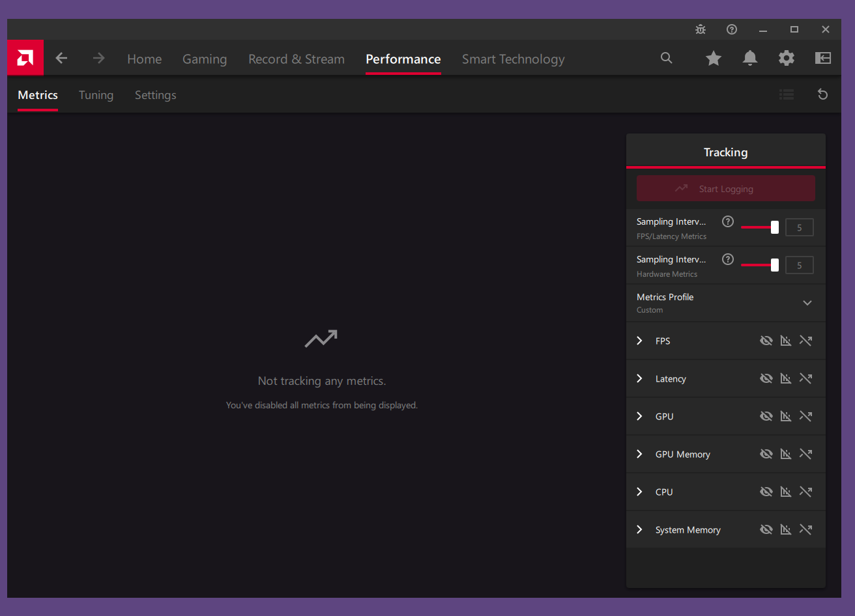Adjust the FPS/Latency sampling interval slider
The image size is (855, 616).
[x=760, y=227]
